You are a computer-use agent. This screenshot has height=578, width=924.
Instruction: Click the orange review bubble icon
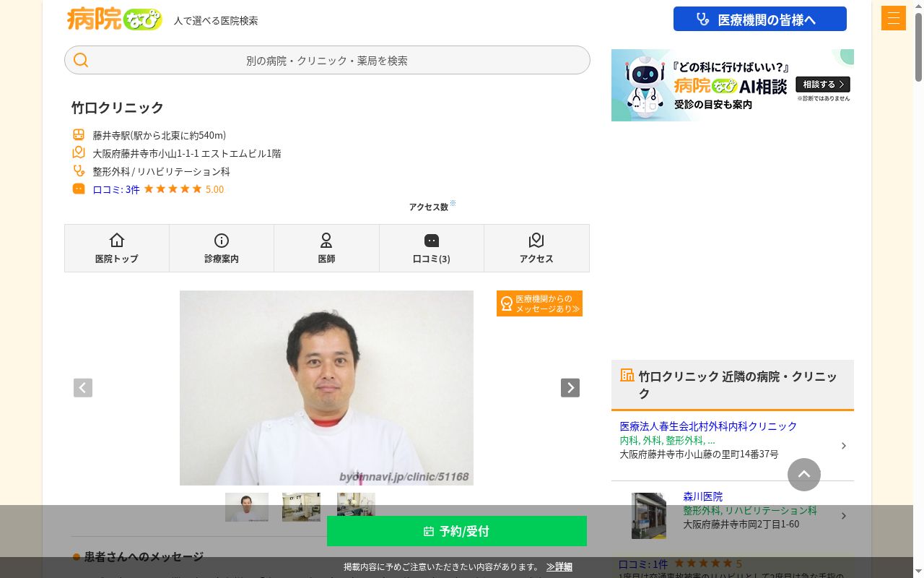[x=79, y=189]
